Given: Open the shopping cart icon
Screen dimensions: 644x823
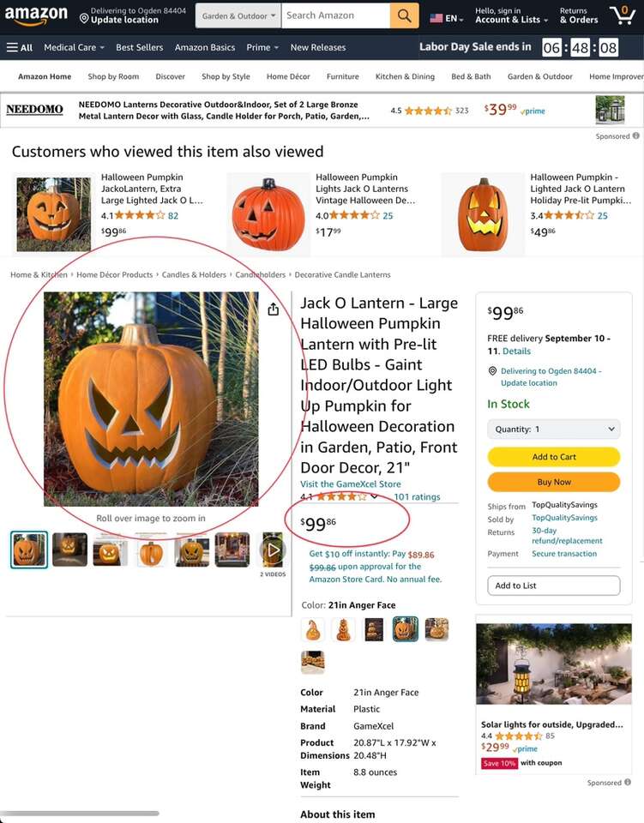Looking at the screenshot, I should coord(623,15).
